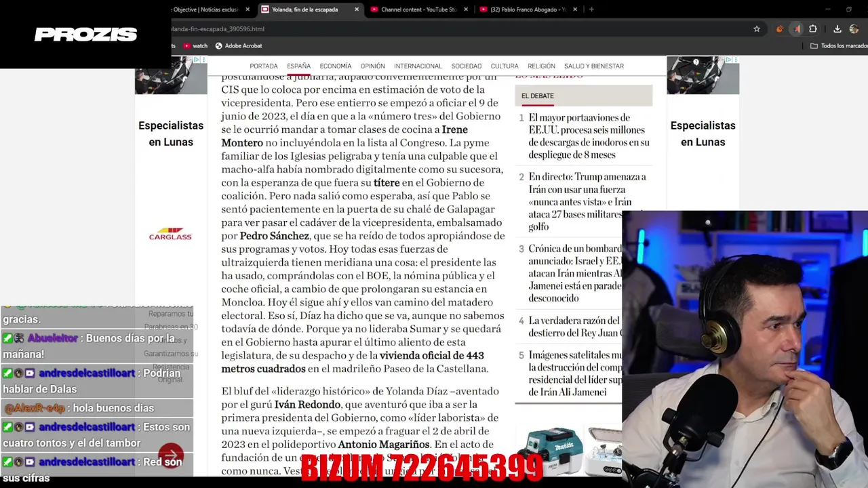This screenshot has height=488, width=868.
Task: Open the Chrome profile avatar
Action: [854, 29]
